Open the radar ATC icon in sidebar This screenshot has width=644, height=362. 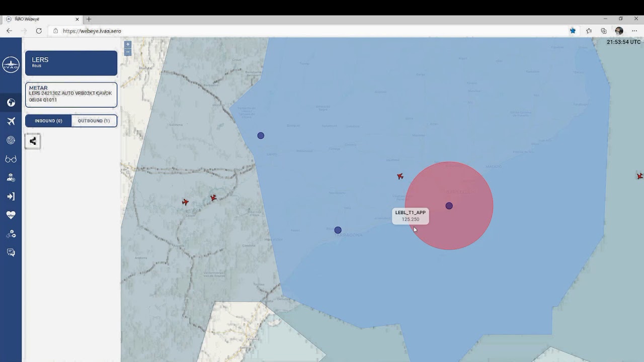11,140
